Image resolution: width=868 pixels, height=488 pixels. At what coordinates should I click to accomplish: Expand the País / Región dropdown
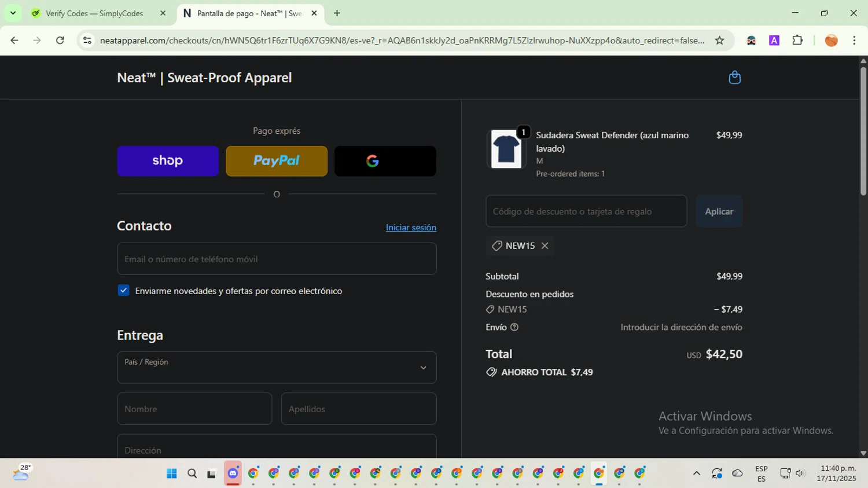pyautogui.click(x=277, y=367)
